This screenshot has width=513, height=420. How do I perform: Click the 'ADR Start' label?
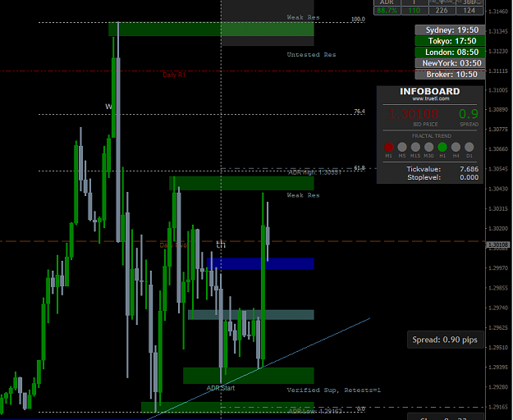tap(221, 388)
